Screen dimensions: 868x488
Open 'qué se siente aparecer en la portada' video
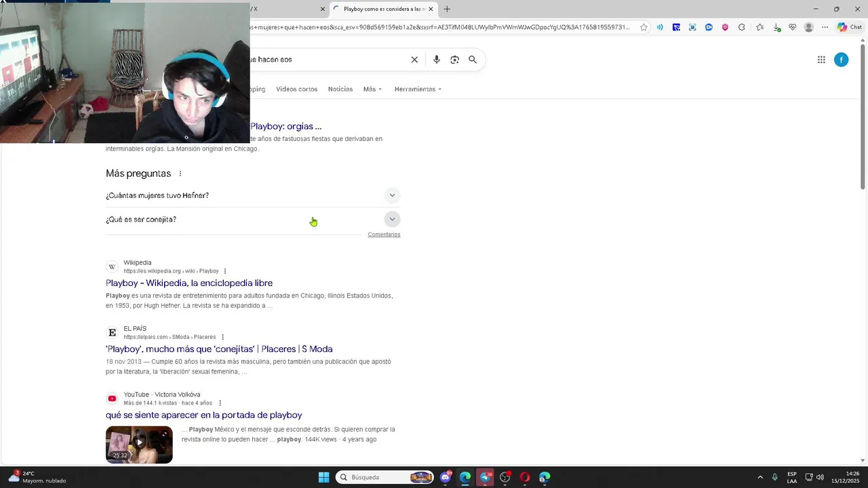coord(204,415)
